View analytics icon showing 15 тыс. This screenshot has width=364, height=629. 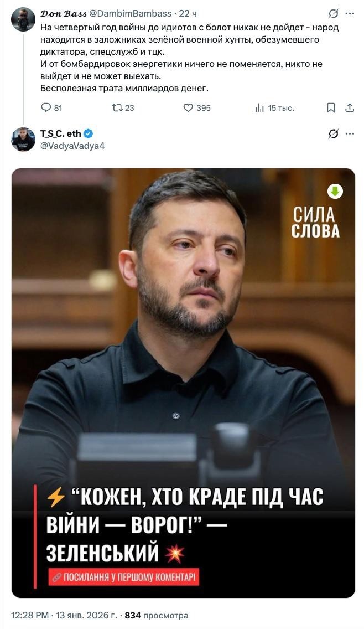259,108
